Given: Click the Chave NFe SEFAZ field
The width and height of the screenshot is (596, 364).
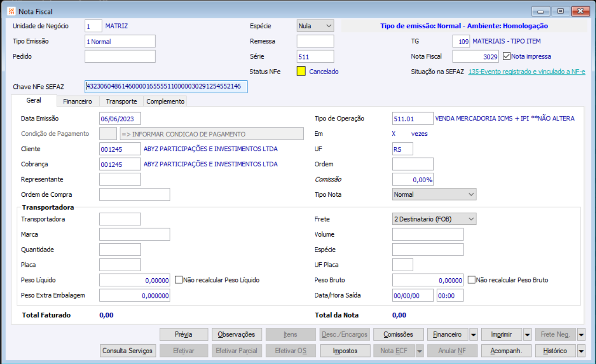Looking at the screenshot, I should coord(166,87).
